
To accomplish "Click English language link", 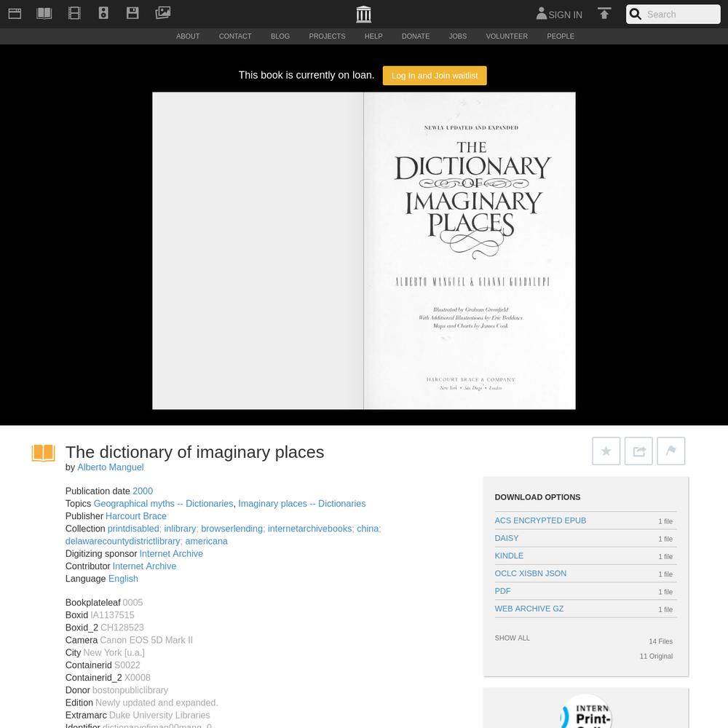I will 124,579.
